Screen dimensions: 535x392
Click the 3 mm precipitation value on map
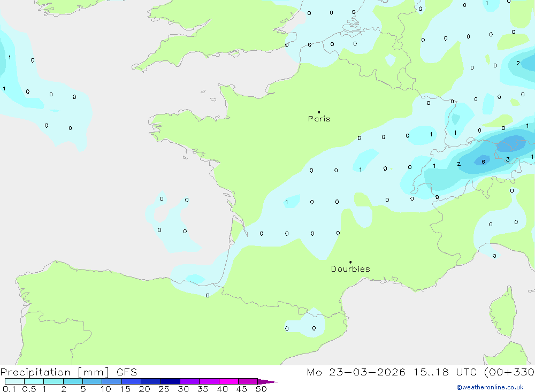point(508,159)
